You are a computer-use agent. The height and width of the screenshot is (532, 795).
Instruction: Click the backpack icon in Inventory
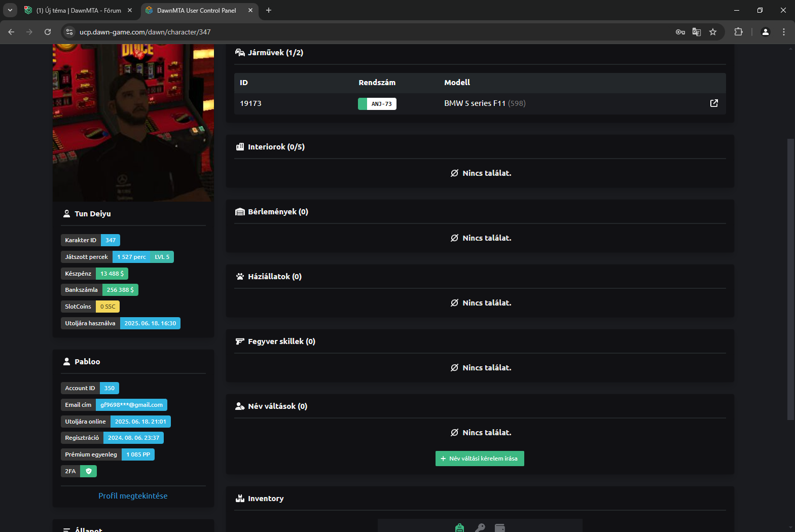(x=459, y=528)
